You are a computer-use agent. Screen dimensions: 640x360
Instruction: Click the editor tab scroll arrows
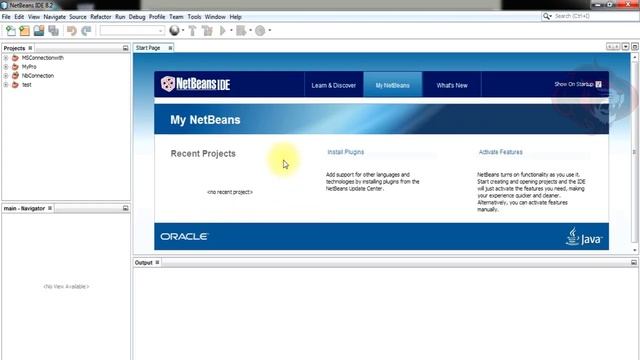613,47
